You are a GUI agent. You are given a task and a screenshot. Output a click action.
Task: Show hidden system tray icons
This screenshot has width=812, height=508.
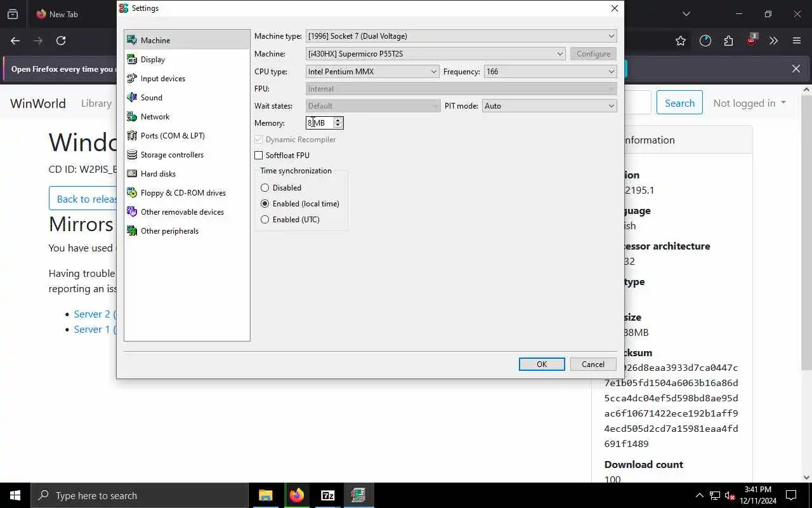(699, 495)
